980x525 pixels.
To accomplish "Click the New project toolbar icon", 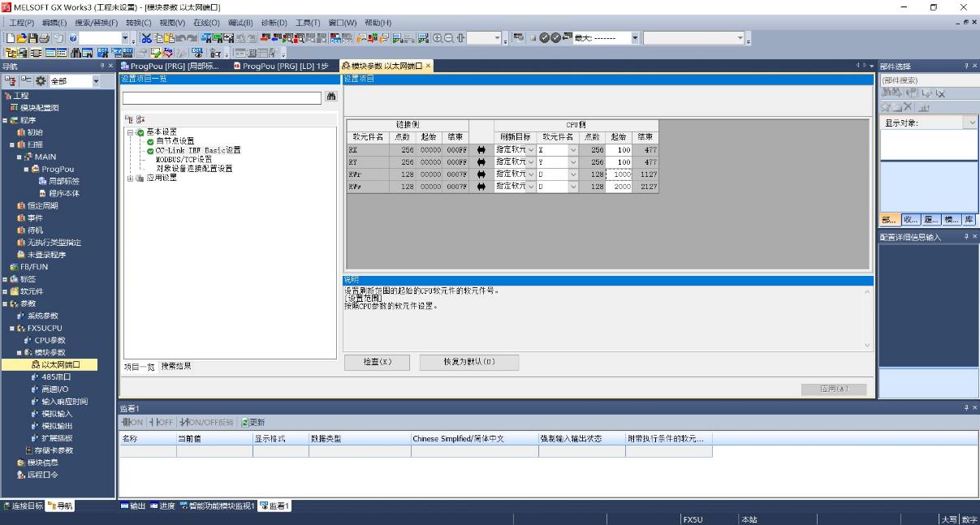I will click(x=11, y=38).
